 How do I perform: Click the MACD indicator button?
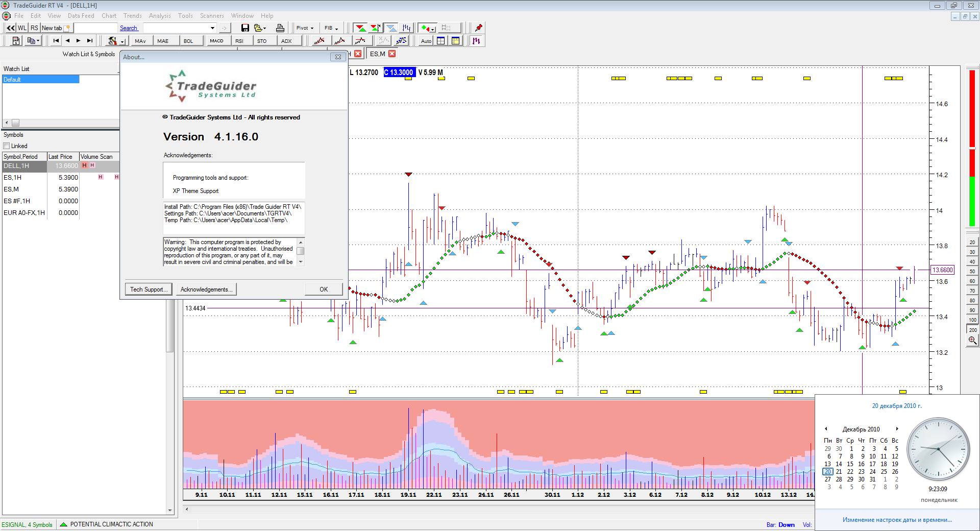(216, 41)
